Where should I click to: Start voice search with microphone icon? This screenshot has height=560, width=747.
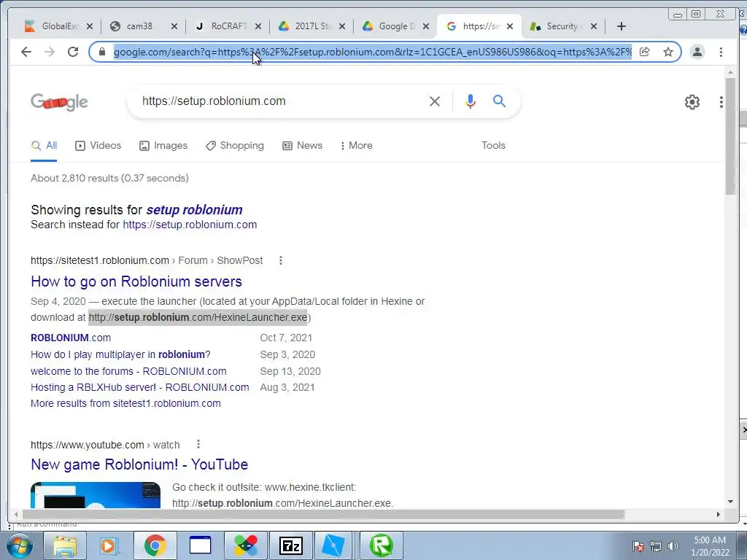(x=471, y=101)
